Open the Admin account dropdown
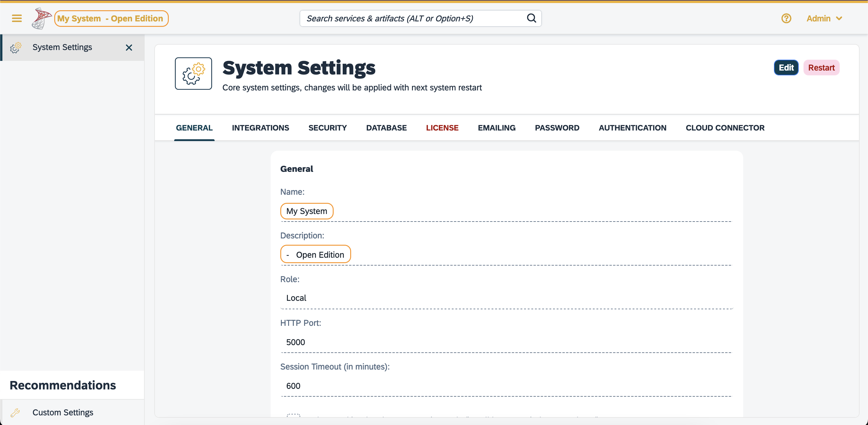The image size is (868, 425). coord(824,18)
